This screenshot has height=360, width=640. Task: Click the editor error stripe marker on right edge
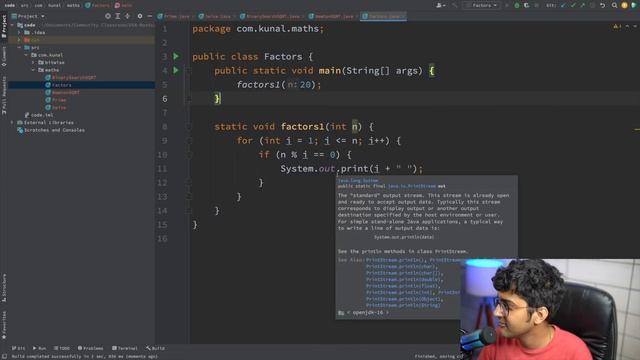tap(637, 130)
